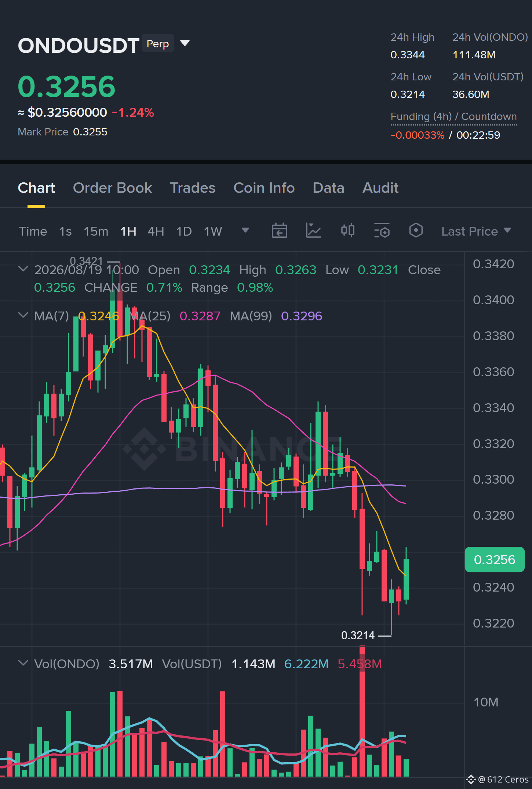Viewport: 532px width, 789px height.
Task: Collapse the Vol(ONDO) volume legend
Action: (x=23, y=663)
